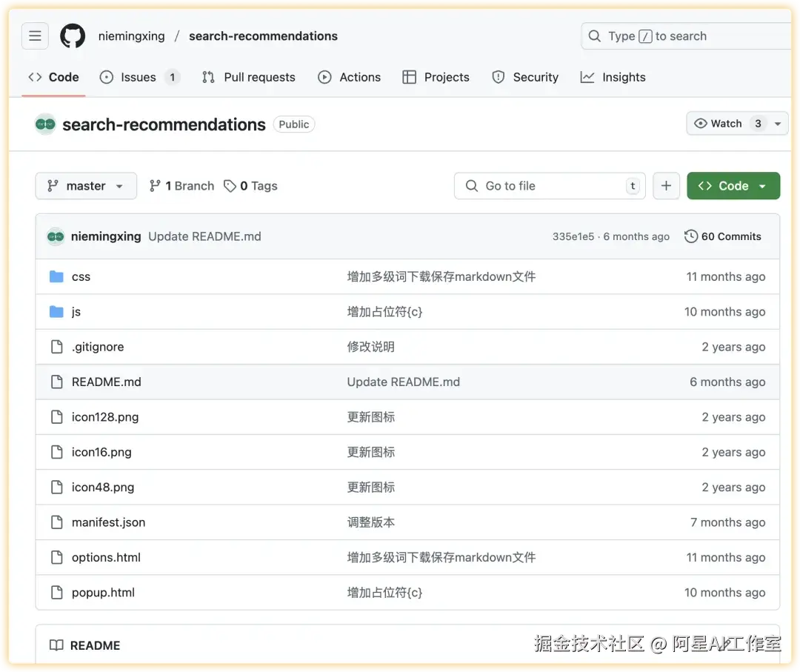The image size is (800, 672).
Task: Open the hamburger navigation menu
Action: point(36,36)
